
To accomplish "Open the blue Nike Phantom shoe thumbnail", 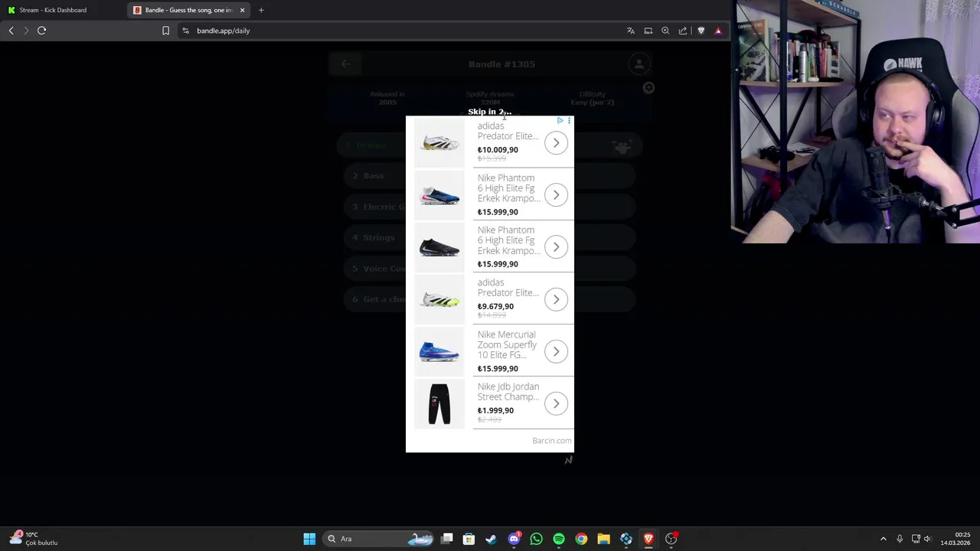I will point(439,194).
